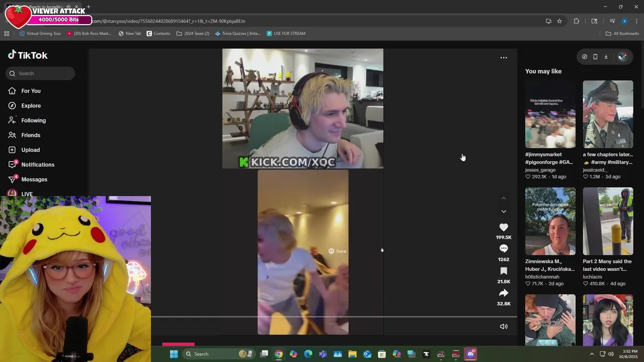Viewport: 644px width, 362px height.
Task: Go to the next video with down chevron
Action: pos(504,212)
